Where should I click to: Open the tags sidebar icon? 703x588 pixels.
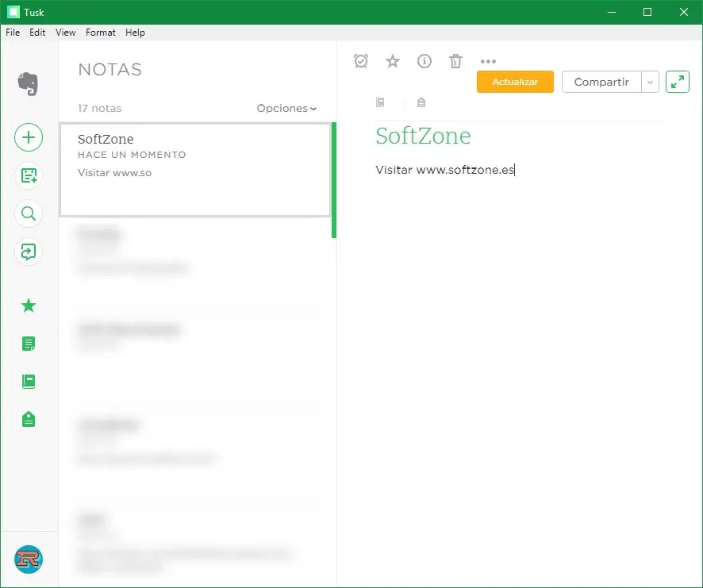coord(29,419)
